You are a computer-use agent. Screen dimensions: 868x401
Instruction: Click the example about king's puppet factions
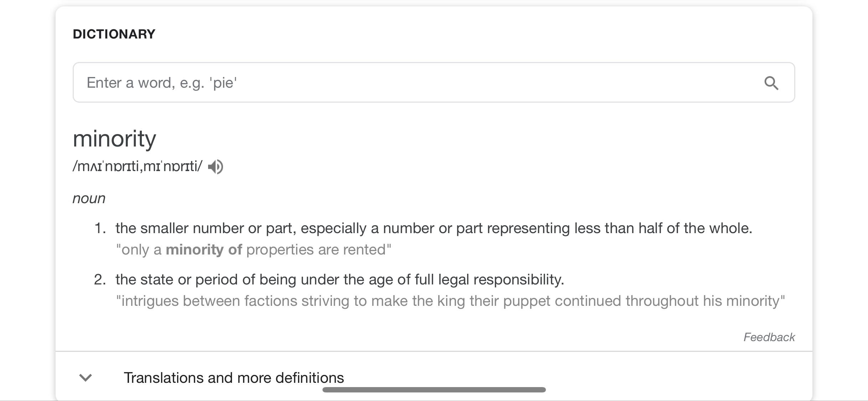450,301
